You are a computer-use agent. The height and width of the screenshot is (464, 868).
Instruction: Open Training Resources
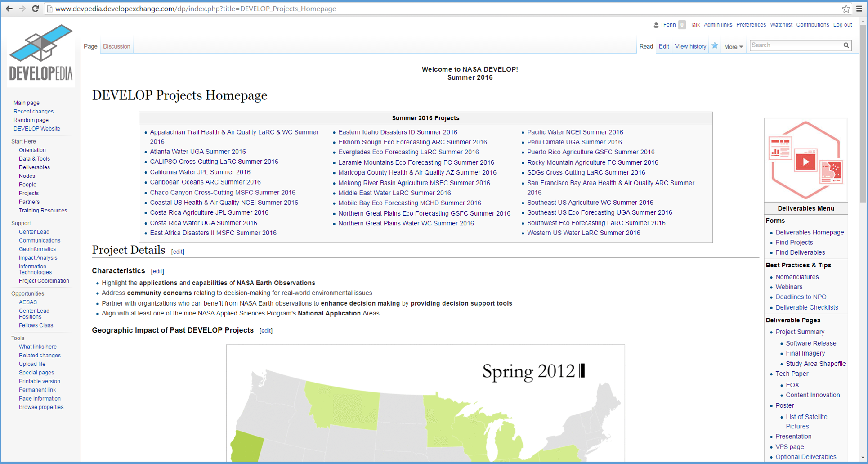click(x=43, y=211)
